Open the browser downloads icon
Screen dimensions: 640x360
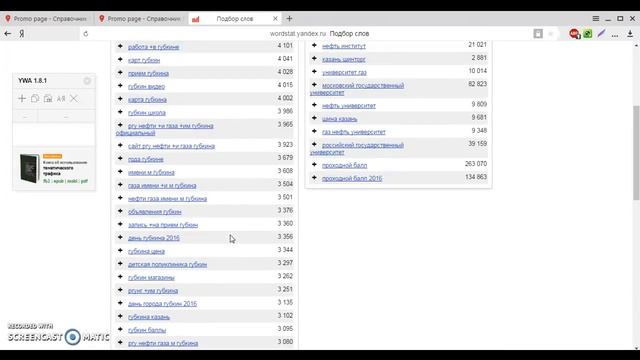click(630, 34)
